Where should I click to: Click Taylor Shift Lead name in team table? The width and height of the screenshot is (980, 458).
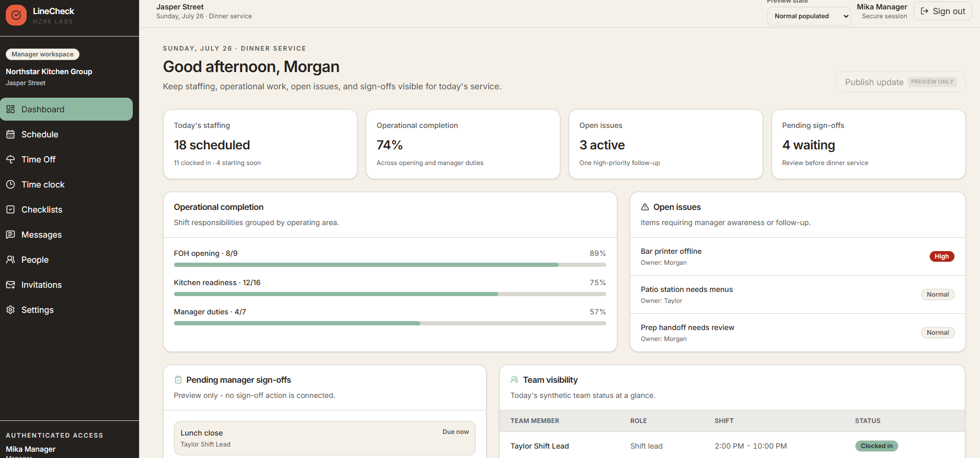[x=539, y=446]
